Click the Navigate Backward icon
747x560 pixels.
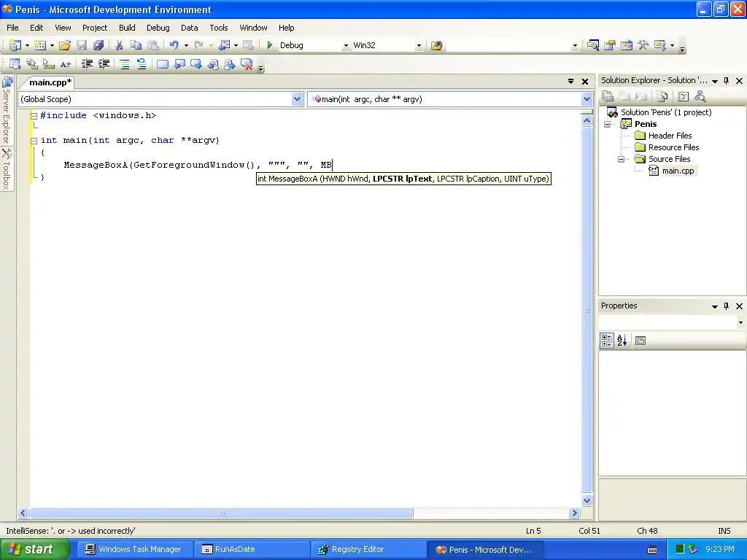point(225,45)
